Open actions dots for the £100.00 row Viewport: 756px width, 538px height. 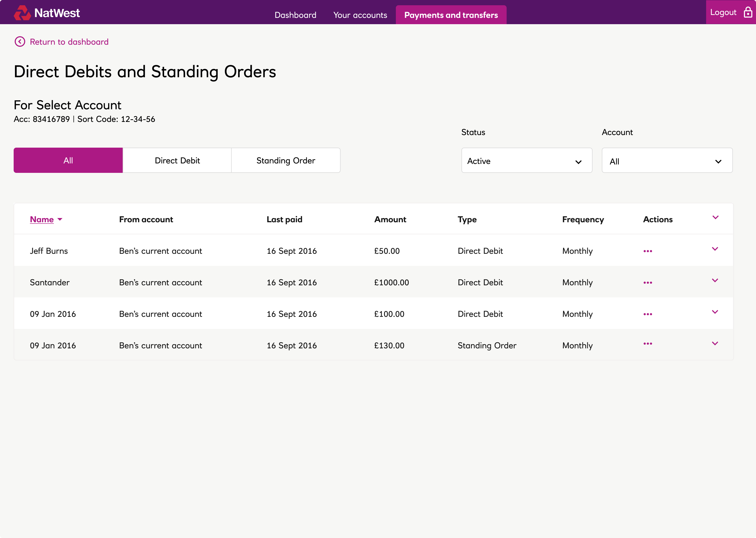coord(648,314)
